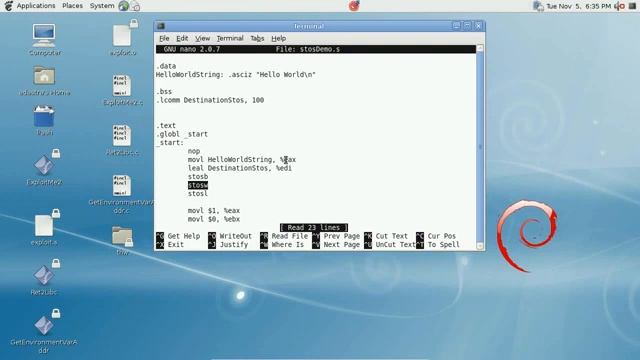
Task: Click the 'HelloWorldString: .asciz' line
Action: pyautogui.click(x=236, y=75)
